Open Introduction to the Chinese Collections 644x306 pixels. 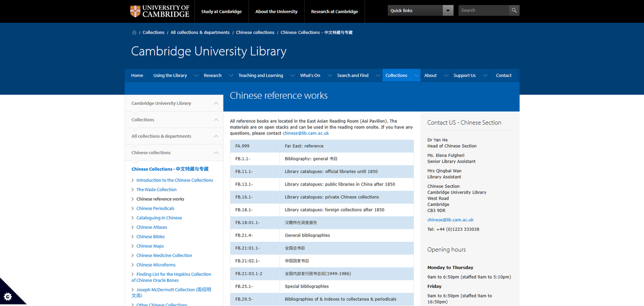point(175,180)
